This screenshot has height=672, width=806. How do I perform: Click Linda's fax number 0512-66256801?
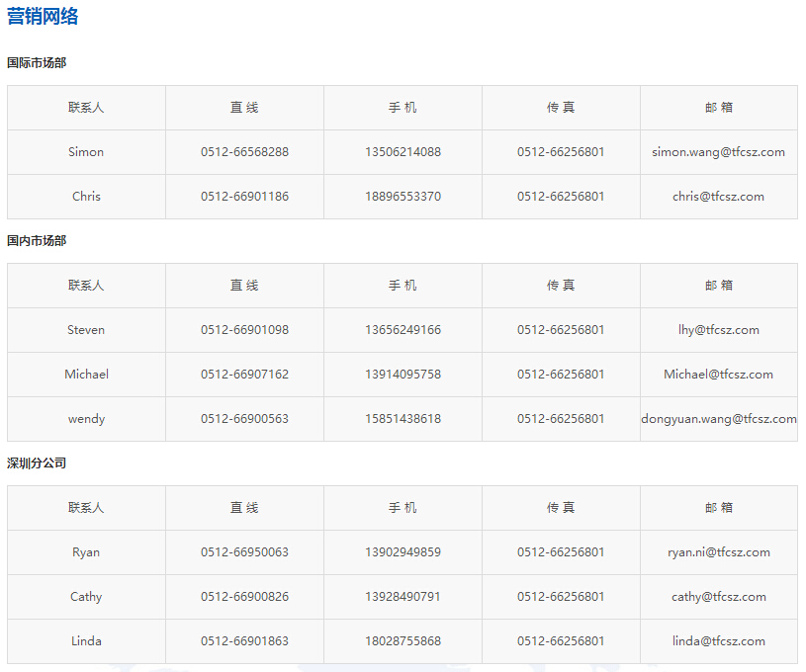(560, 641)
